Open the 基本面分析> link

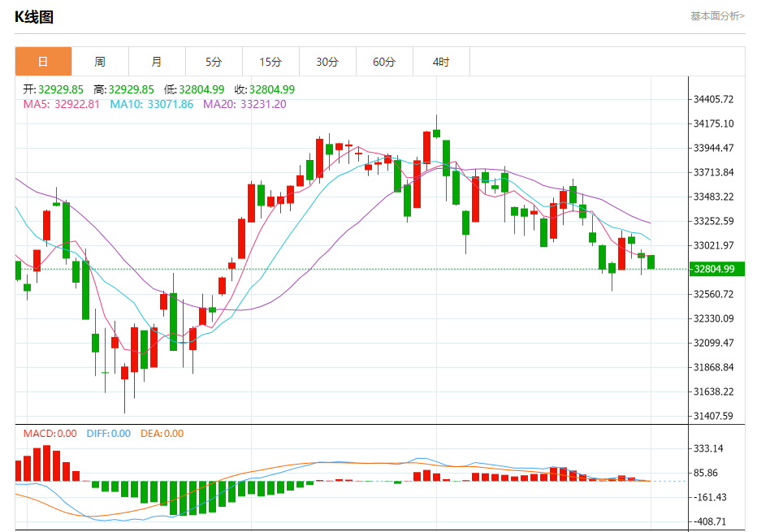(x=717, y=16)
